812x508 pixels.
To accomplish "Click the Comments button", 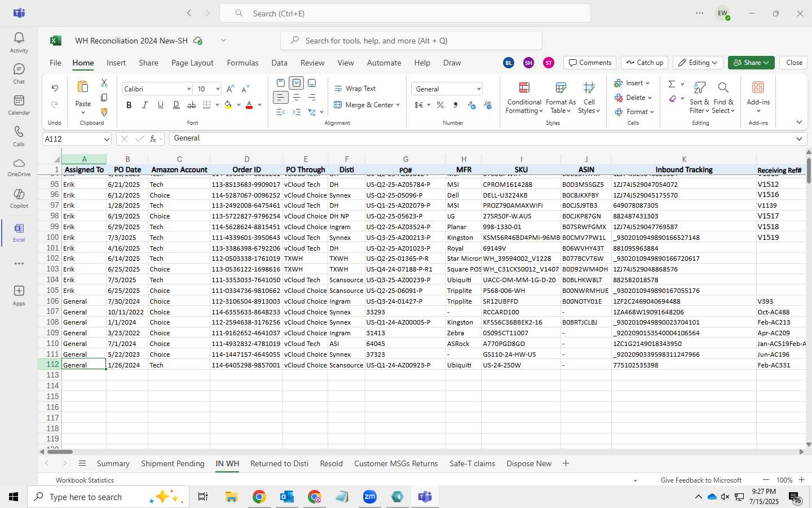I will coord(590,63).
